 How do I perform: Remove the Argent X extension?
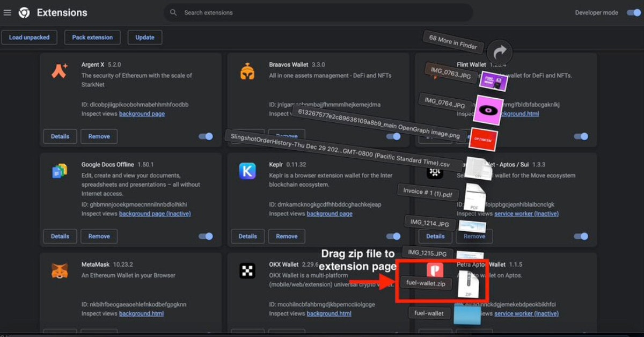(99, 136)
